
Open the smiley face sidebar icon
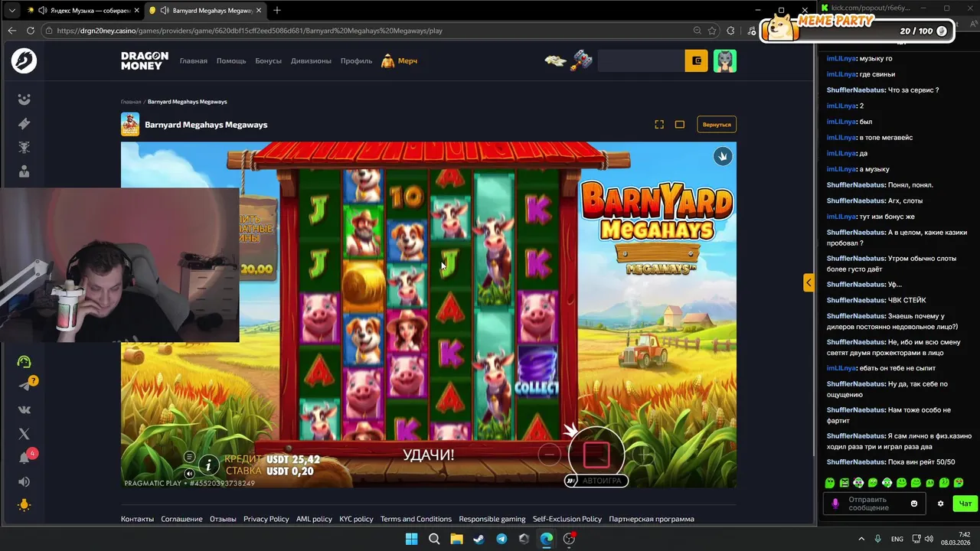coord(24,99)
